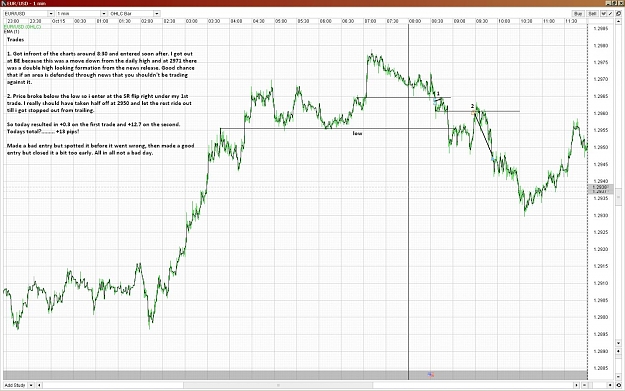
Task: Click the magnifier zoom icon at top right
Action: click(618, 14)
